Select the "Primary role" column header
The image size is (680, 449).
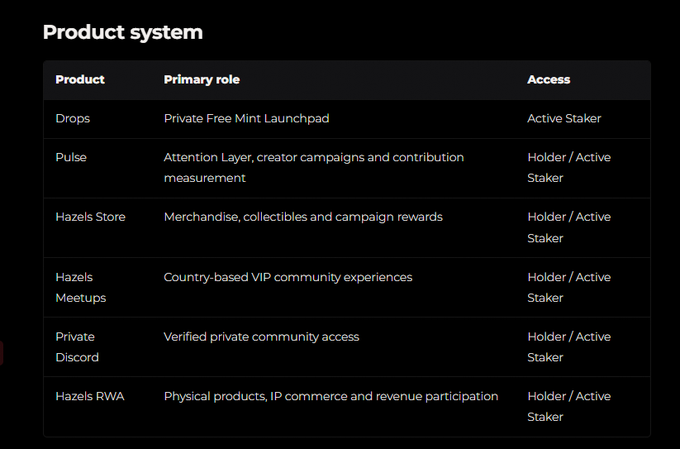202,80
